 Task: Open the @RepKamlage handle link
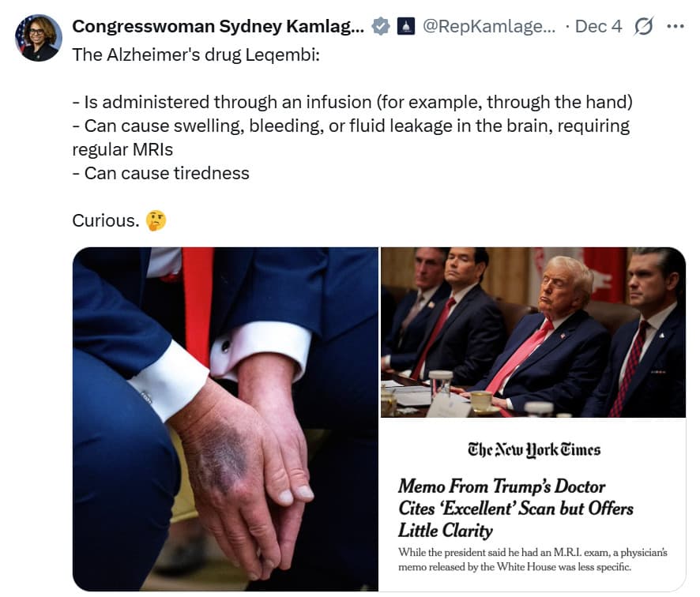coord(489,26)
